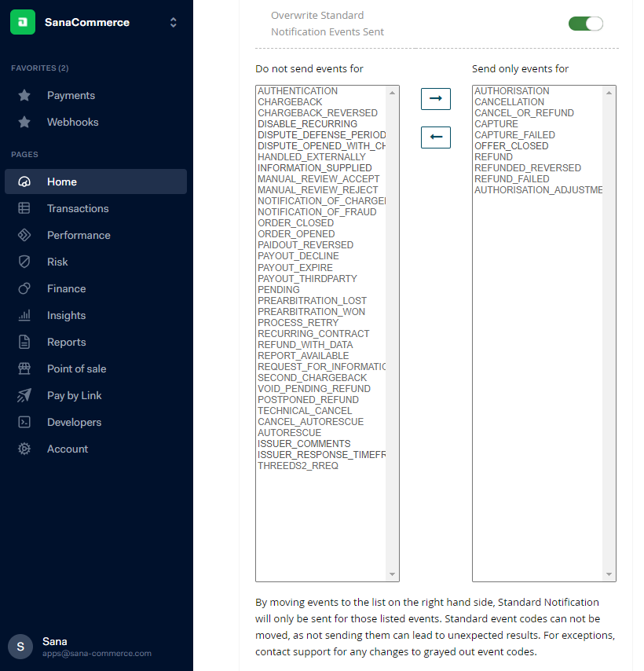644x671 pixels.
Task: Select AUTHORISATION in right list
Action: pos(511,90)
